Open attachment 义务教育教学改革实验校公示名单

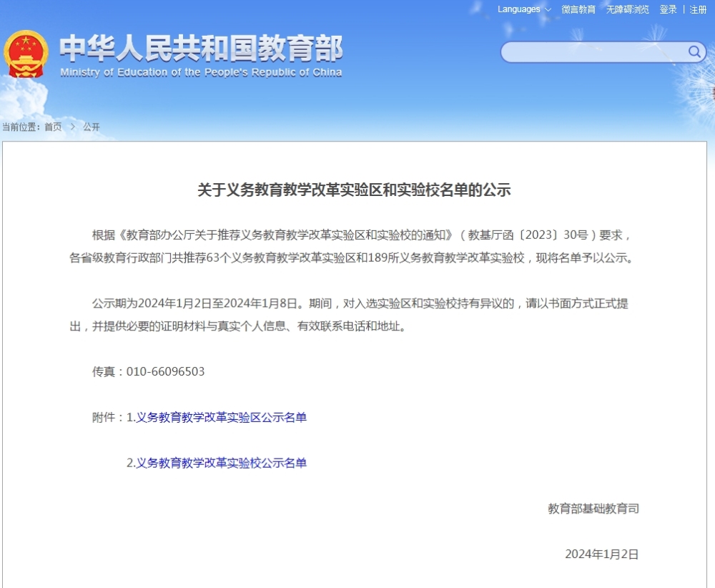click(x=221, y=463)
